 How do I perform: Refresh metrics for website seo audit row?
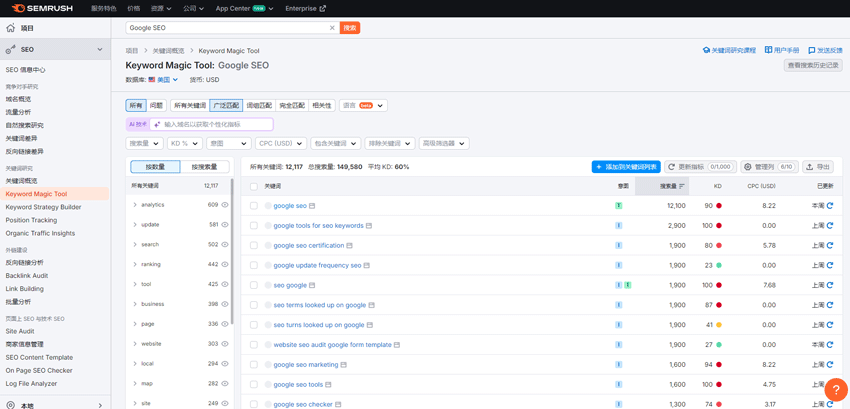(x=829, y=344)
